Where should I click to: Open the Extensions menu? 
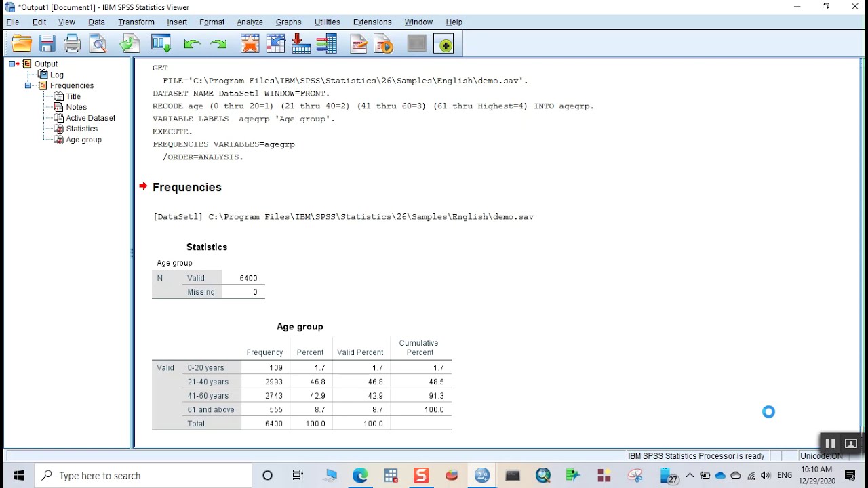point(372,22)
